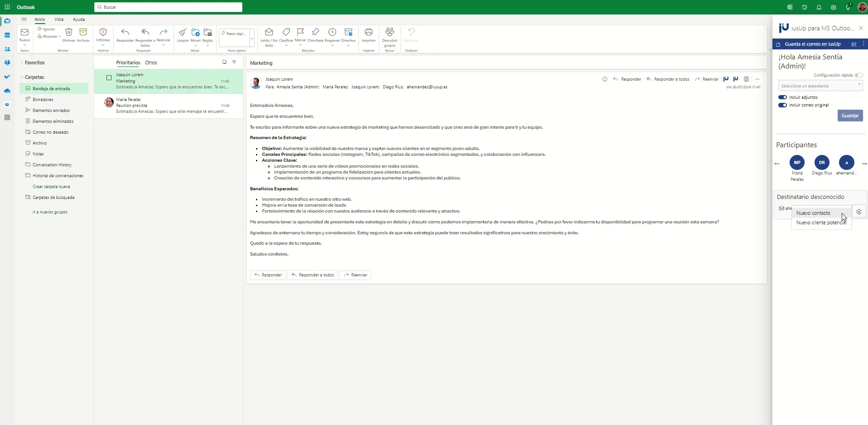Click the Reenviar button below the email
The width and height of the screenshot is (868, 425).
355,275
